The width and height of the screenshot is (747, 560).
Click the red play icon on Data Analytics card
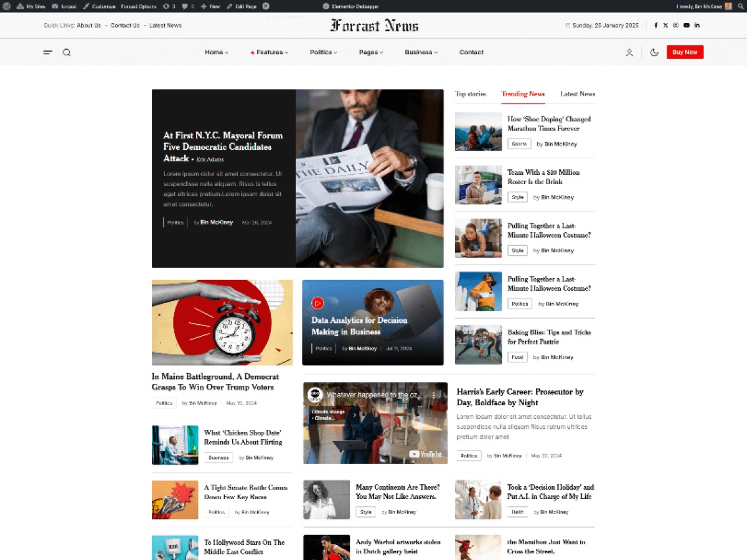point(317,303)
